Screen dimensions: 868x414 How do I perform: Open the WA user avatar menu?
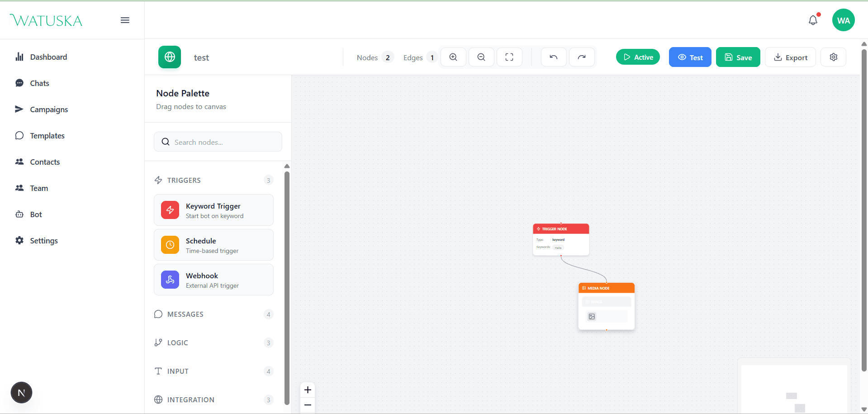tap(843, 20)
